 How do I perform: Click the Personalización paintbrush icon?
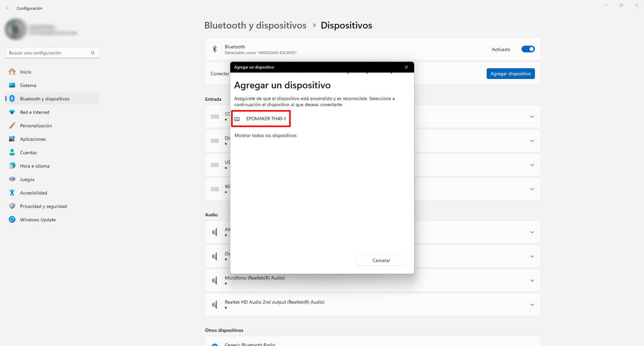click(12, 126)
